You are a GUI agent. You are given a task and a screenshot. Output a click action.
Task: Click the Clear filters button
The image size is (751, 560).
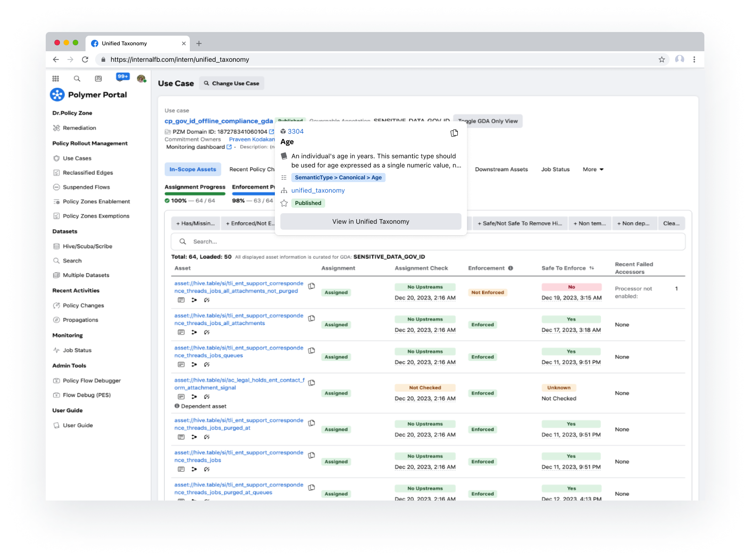point(671,223)
